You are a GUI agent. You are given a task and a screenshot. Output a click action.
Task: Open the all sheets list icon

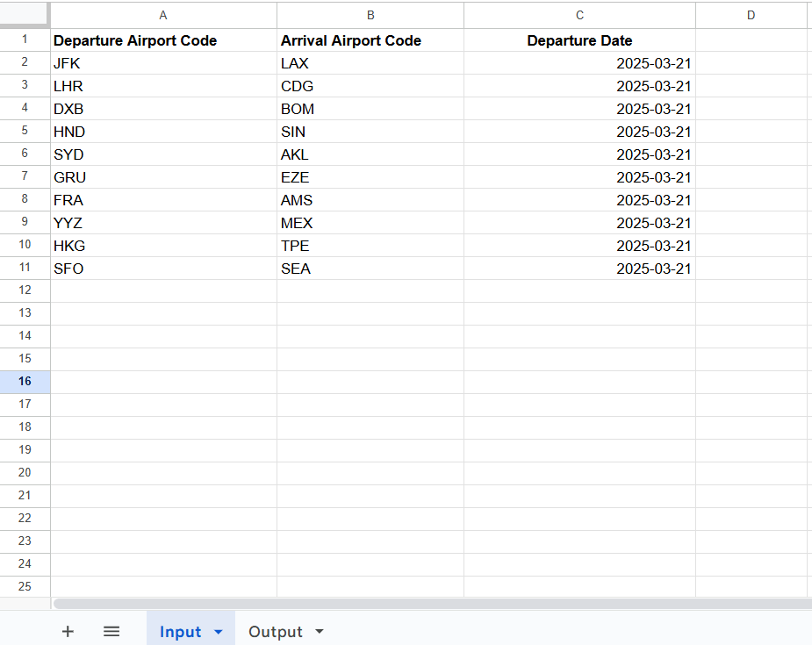click(x=111, y=631)
